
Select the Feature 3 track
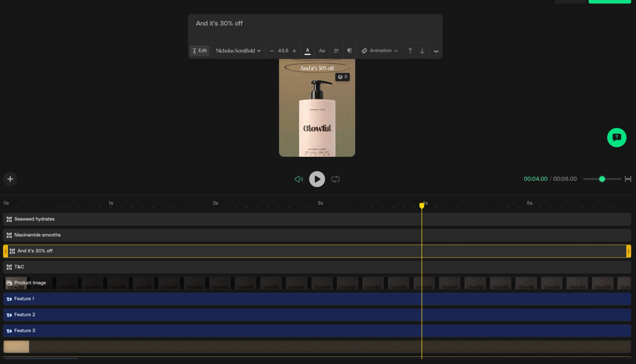click(317, 330)
